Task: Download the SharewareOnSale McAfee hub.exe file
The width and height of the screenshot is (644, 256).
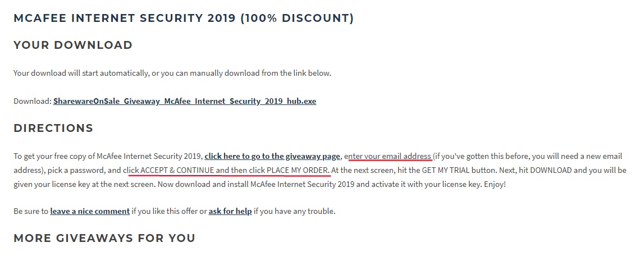Action: coord(184,101)
